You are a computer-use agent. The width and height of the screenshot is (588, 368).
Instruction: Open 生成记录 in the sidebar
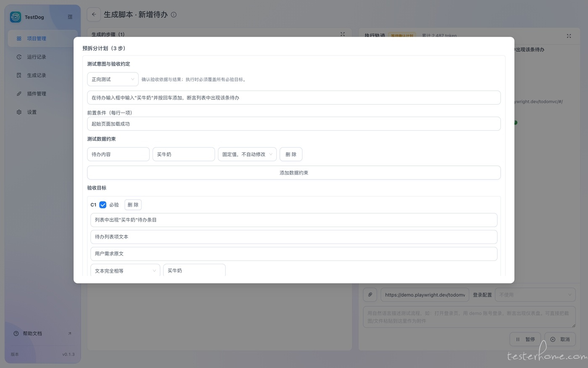click(x=43, y=75)
